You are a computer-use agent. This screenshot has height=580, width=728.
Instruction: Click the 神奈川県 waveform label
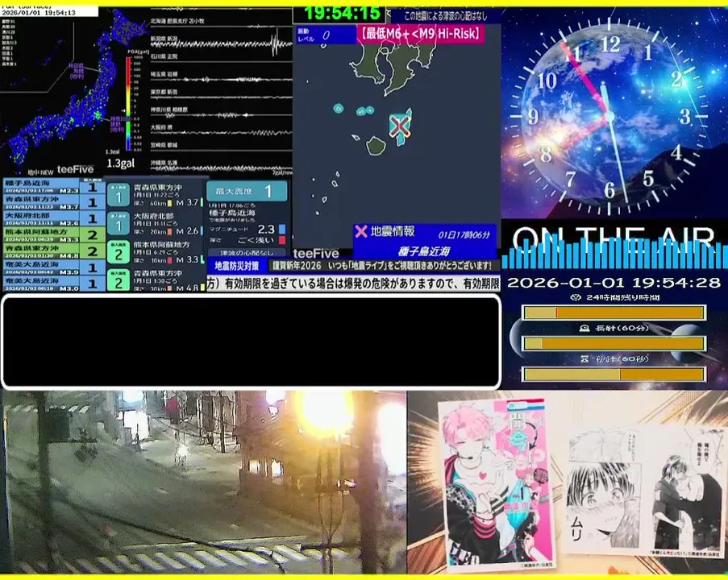pos(168,110)
